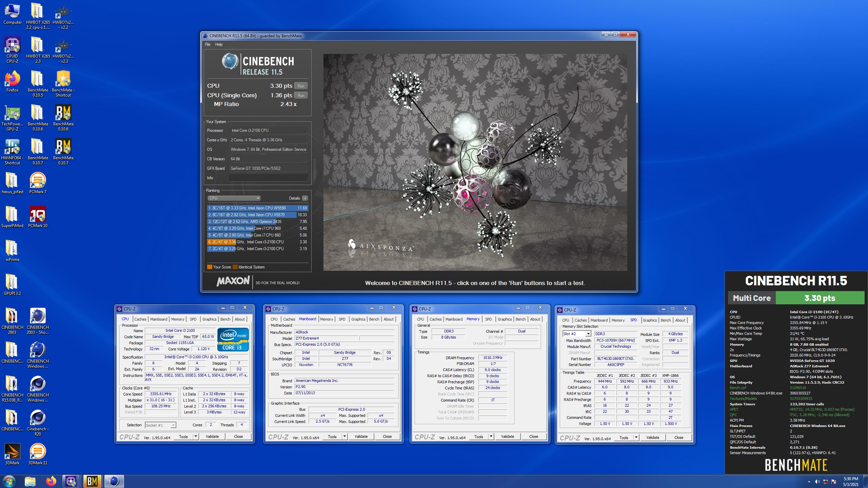Open Tools dropdown arrow in CPU-Z Mainboard window
The width and height of the screenshot is (868, 488).
point(344,436)
